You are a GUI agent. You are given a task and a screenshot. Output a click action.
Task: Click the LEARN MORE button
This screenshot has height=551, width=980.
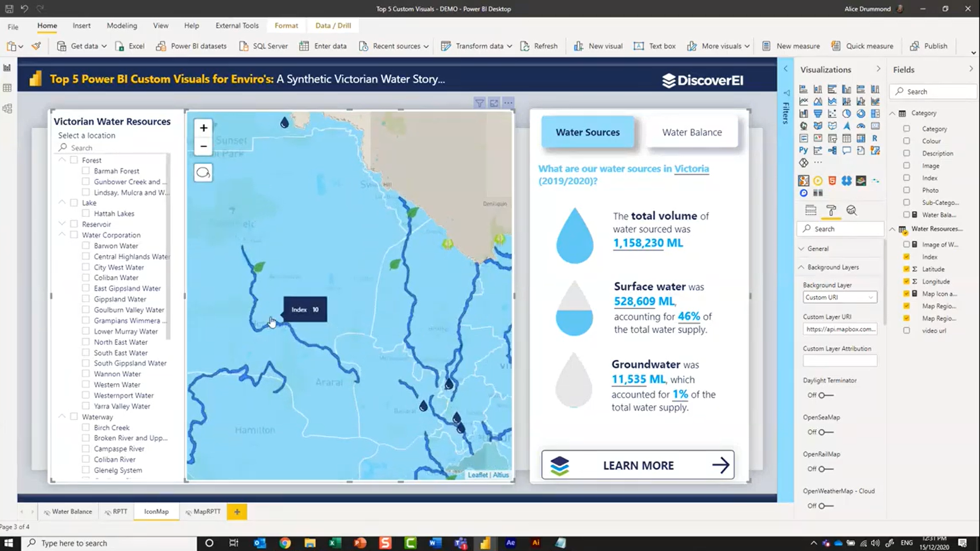click(x=638, y=465)
